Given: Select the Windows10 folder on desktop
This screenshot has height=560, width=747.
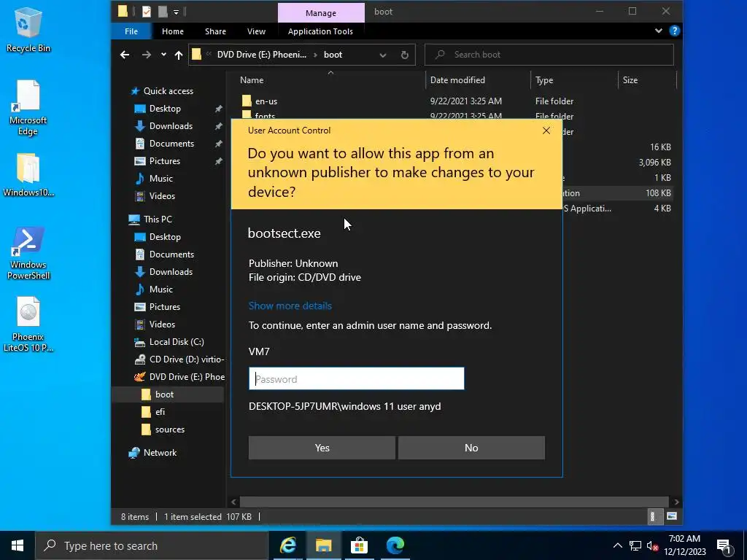Looking at the screenshot, I should click(28, 175).
